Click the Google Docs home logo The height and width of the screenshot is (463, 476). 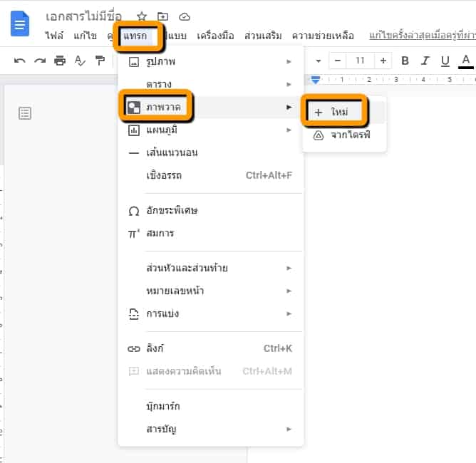20,25
